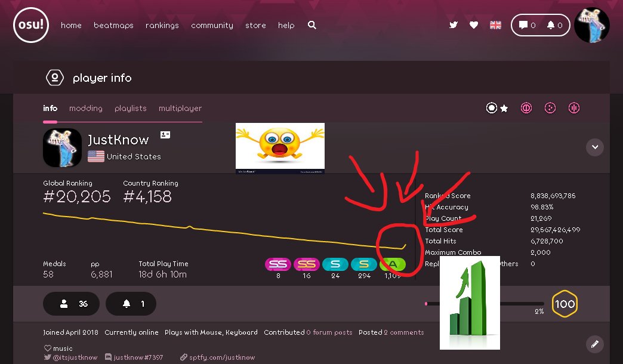Click the Maximum Combo value 2,000
The width and height of the screenshot is (623, 364).
click(541, 252)
